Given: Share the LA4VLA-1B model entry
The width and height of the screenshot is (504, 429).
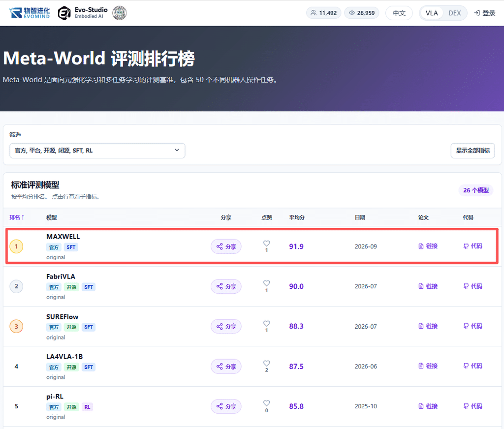Looking at the screenshot, I should pyautogui.click(x=226, y=367).
